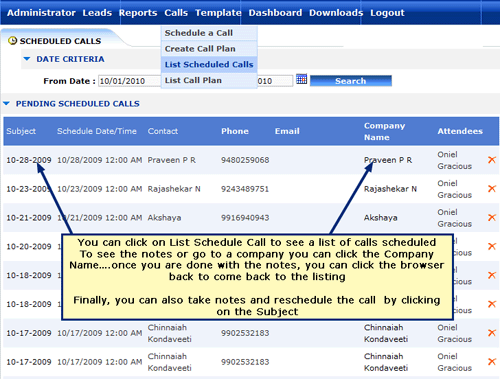
Task: Delete the 10-23-2009 Rajashekar N call
Action: pos(492,189)
